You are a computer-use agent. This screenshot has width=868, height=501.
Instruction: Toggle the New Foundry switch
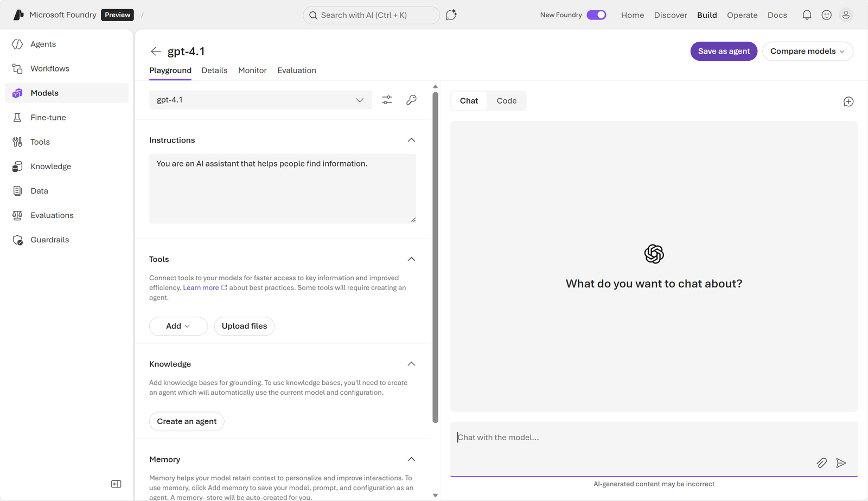point(596,15)
